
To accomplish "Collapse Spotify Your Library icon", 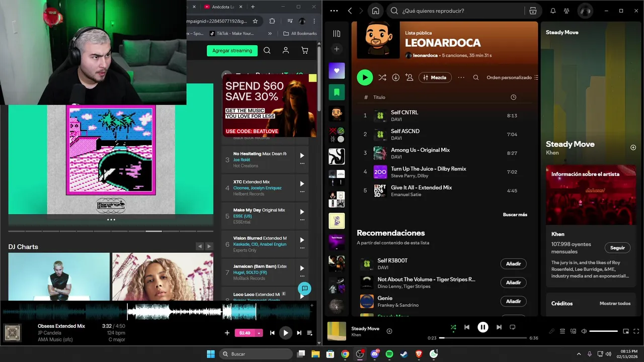I will [x=337, y=33].
